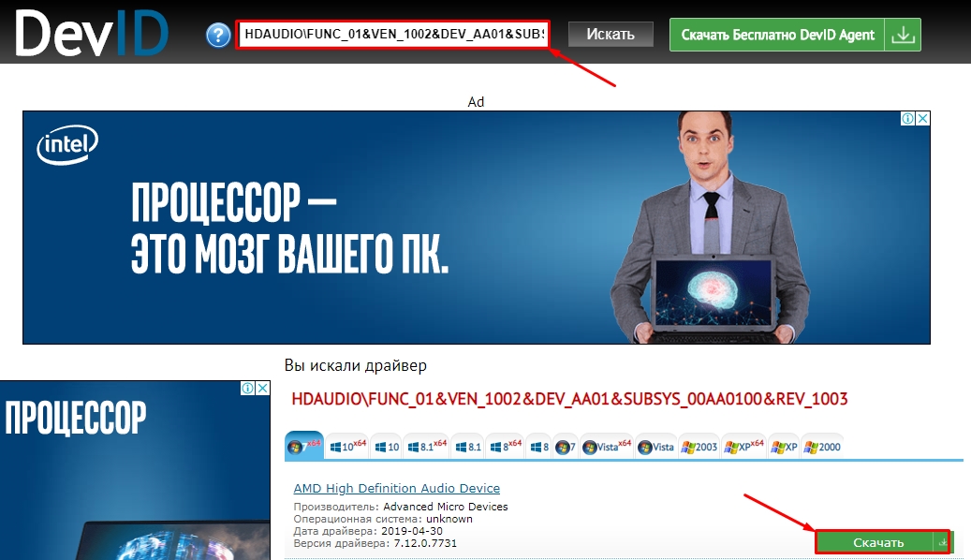
Task: Select the Windows 2003 tab
Action: coord(699,447)
